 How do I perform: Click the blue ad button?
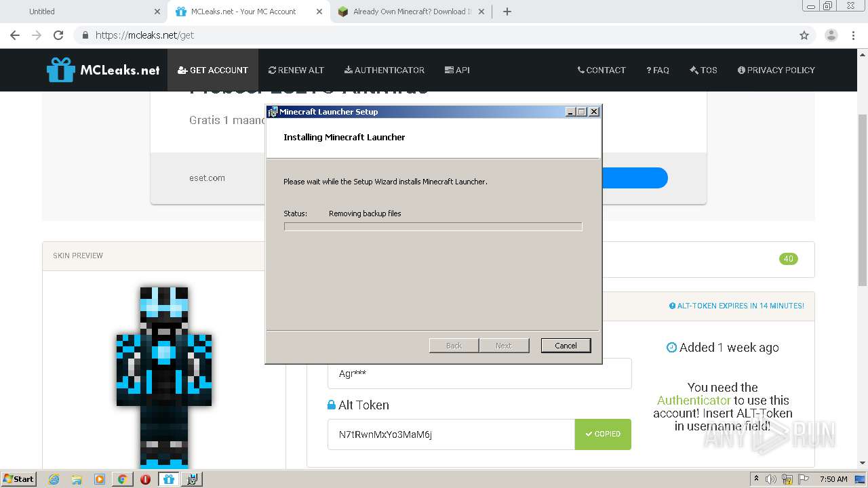[x=634, y=178]
